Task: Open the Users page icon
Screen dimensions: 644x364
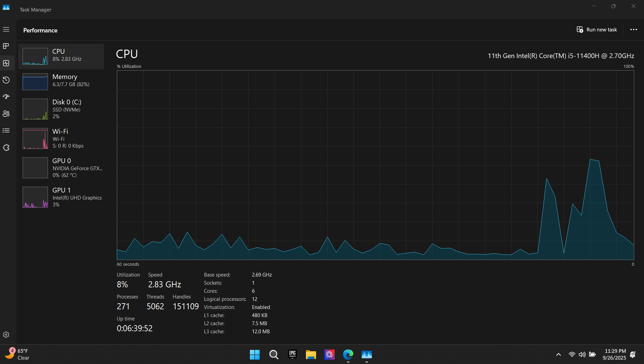Action: (6, 114)
